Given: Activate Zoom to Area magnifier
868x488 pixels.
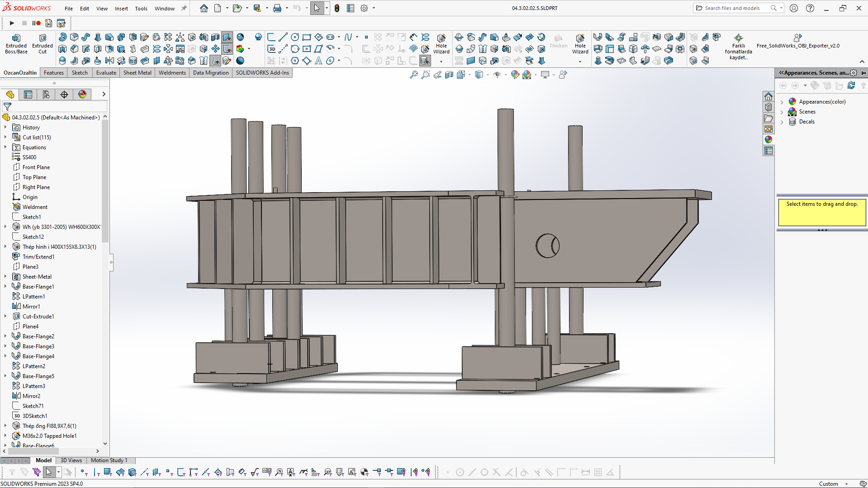Looking at the screenshot, I should click(426, 75).
